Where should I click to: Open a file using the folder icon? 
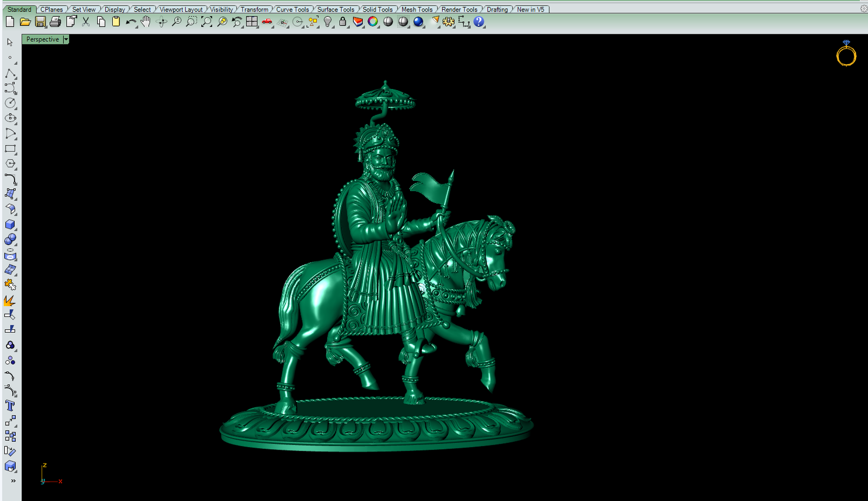click(25, 22)
